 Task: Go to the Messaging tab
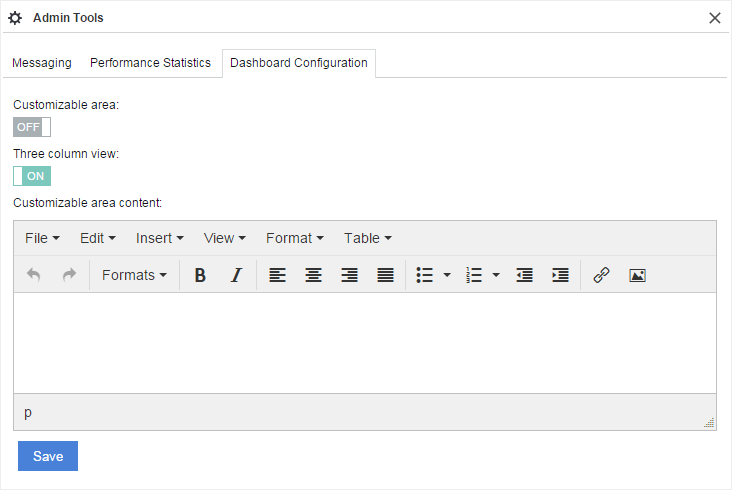coord(42,62)
